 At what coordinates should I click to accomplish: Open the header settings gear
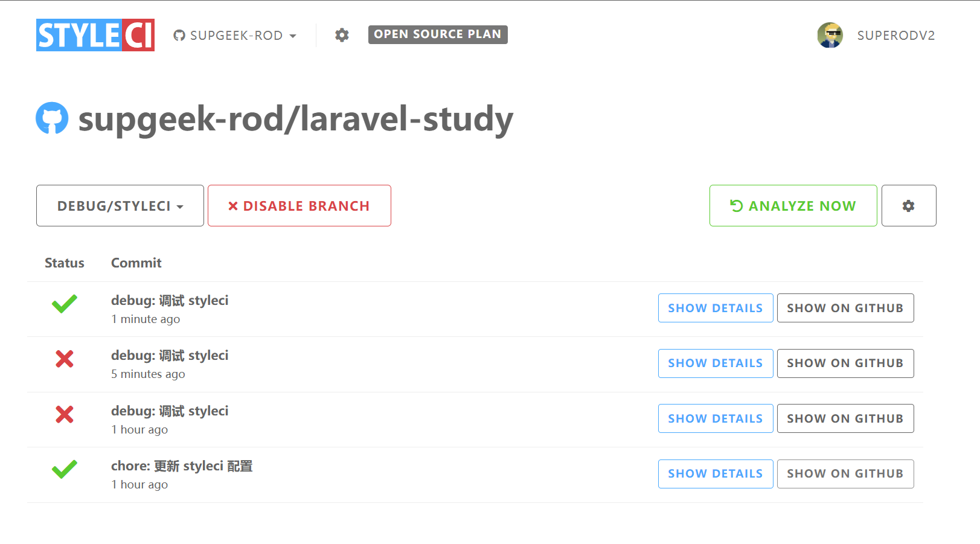[342, 35]
